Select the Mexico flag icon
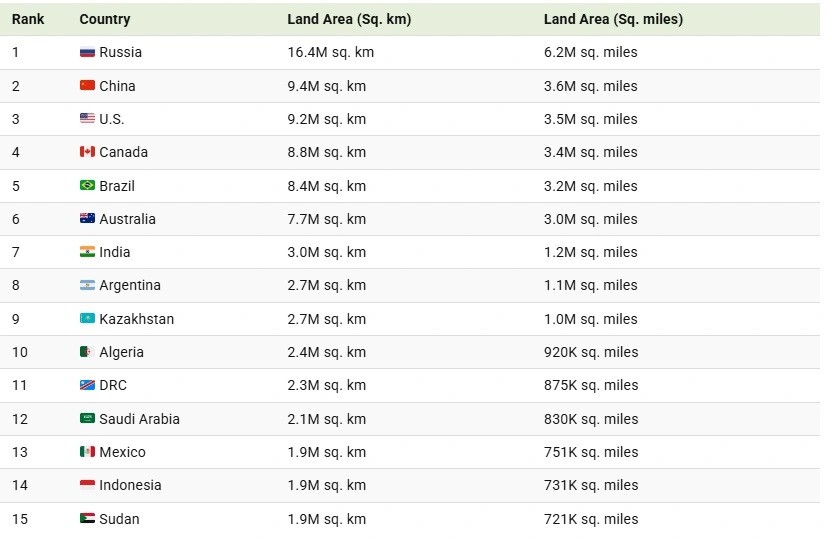The image size is (832, 539). (x=88, y=451)
